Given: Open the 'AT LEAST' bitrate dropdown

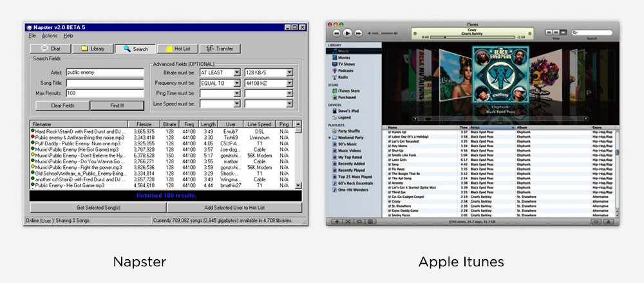Looking at the screenshot, I should coord(237,73).
